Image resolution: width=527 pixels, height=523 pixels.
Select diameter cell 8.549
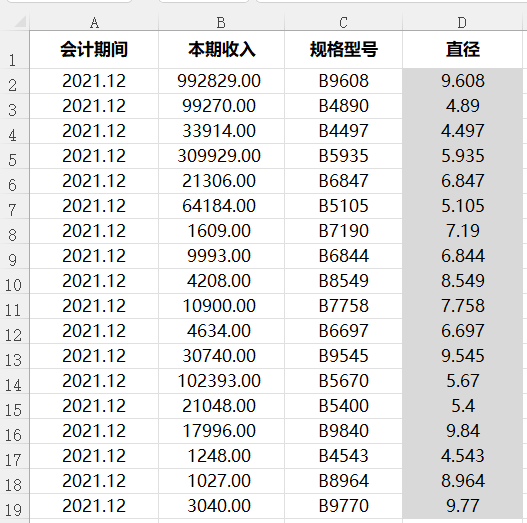(462, 281)
